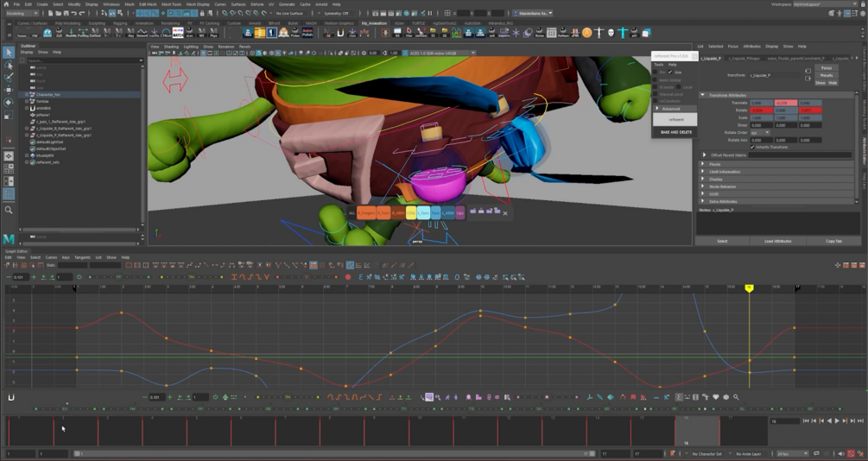Image resolution: width=868 pixels, height=461 pixels.
Task: Click the magnifier search icon in toolbox
Action: (x=9, y=210)
